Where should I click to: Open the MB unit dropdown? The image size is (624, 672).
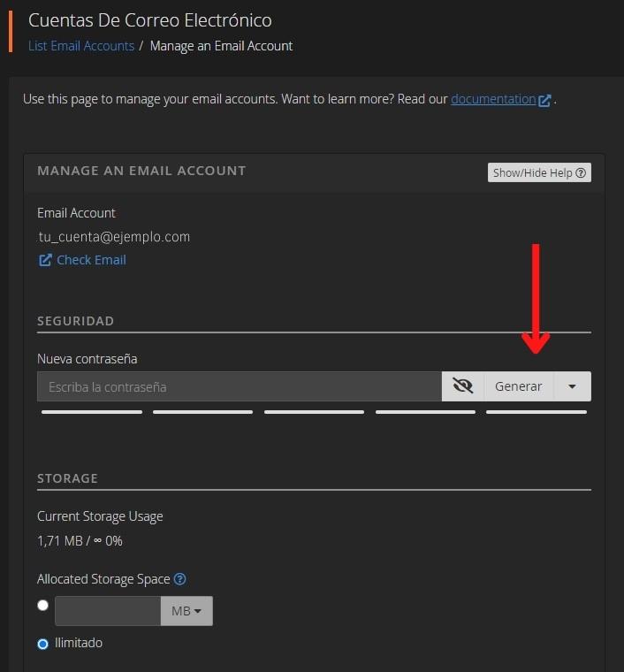pos(186,611)
